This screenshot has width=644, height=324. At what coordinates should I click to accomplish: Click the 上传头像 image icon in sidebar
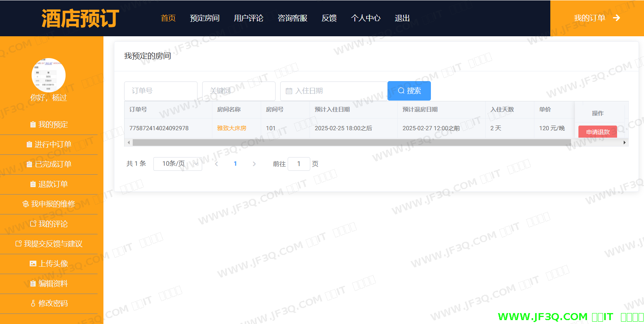pyautogui.click(x=33, y=264)
